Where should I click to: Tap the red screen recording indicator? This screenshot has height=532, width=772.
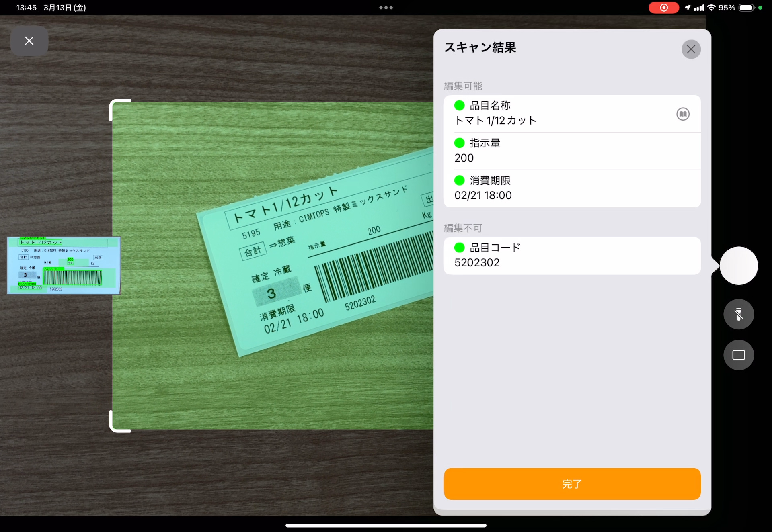(x=663, y=8)
